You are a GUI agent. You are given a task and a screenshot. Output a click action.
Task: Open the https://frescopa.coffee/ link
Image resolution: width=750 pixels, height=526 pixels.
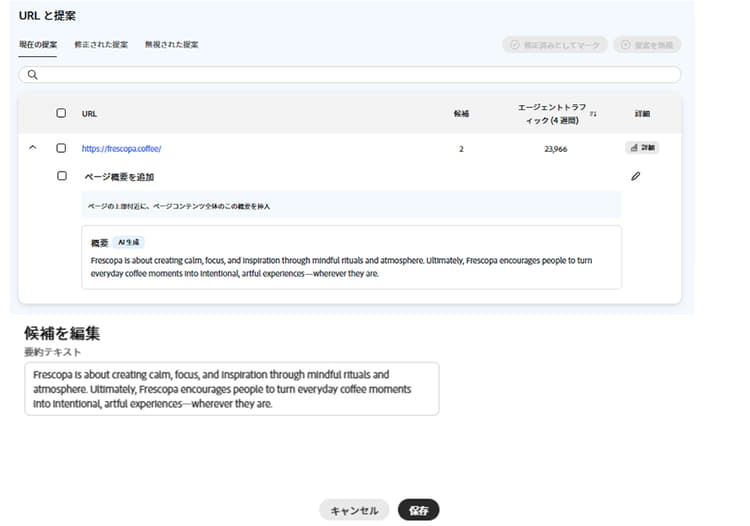[x=121, y=149]
